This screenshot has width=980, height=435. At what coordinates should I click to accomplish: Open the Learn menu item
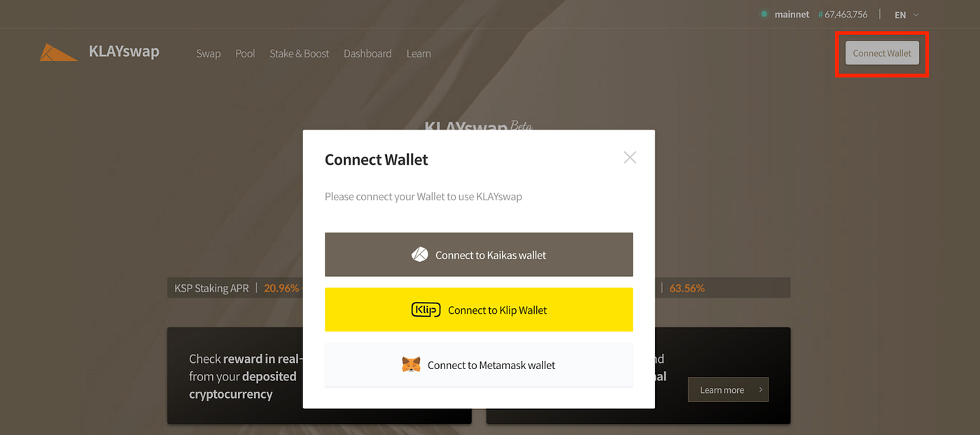tap(419, 53)
